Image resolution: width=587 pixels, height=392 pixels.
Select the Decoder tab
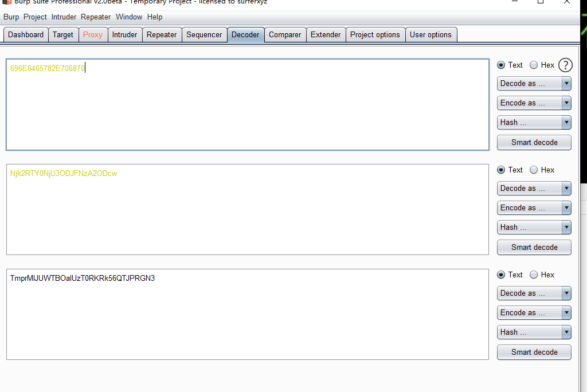coord(245,35)
